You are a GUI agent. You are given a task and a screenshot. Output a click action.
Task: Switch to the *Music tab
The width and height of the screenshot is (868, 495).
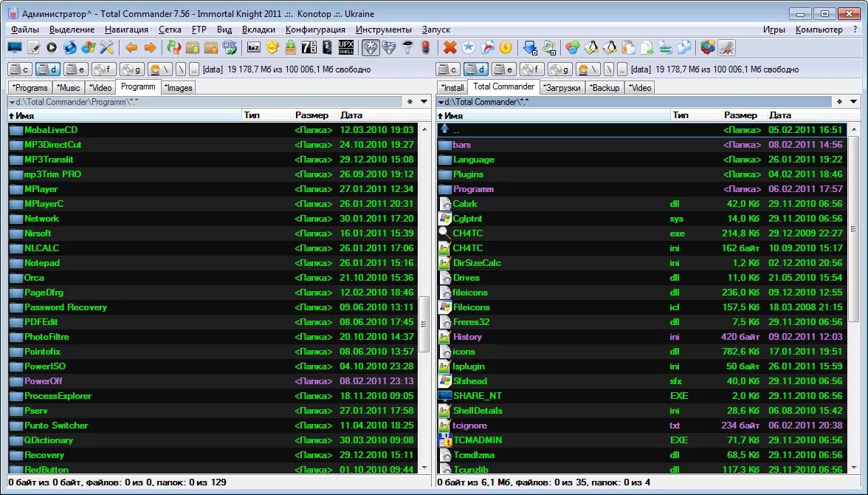69,88
